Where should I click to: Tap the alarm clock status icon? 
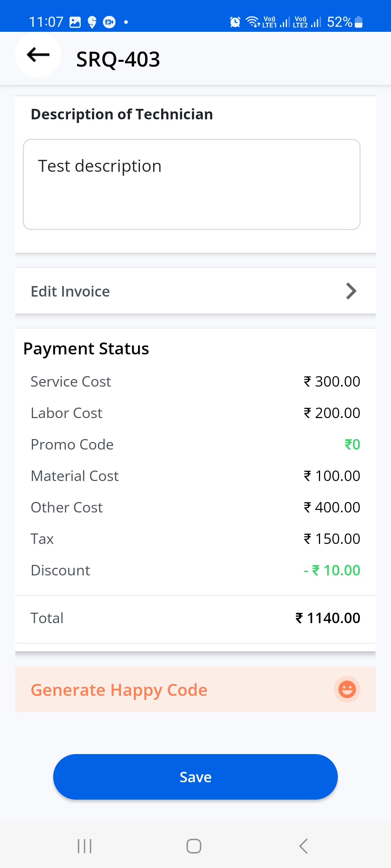[235, 22]
